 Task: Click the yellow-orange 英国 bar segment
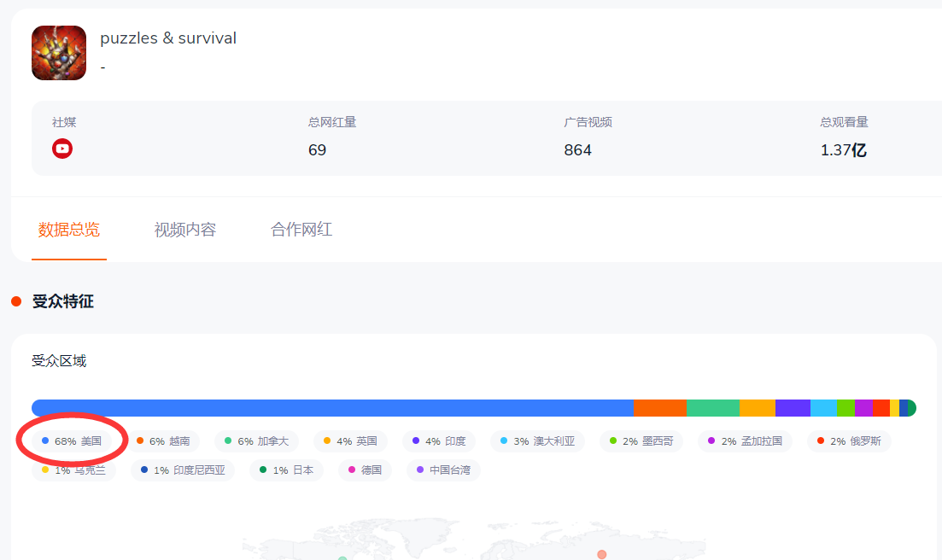point(758,408)
